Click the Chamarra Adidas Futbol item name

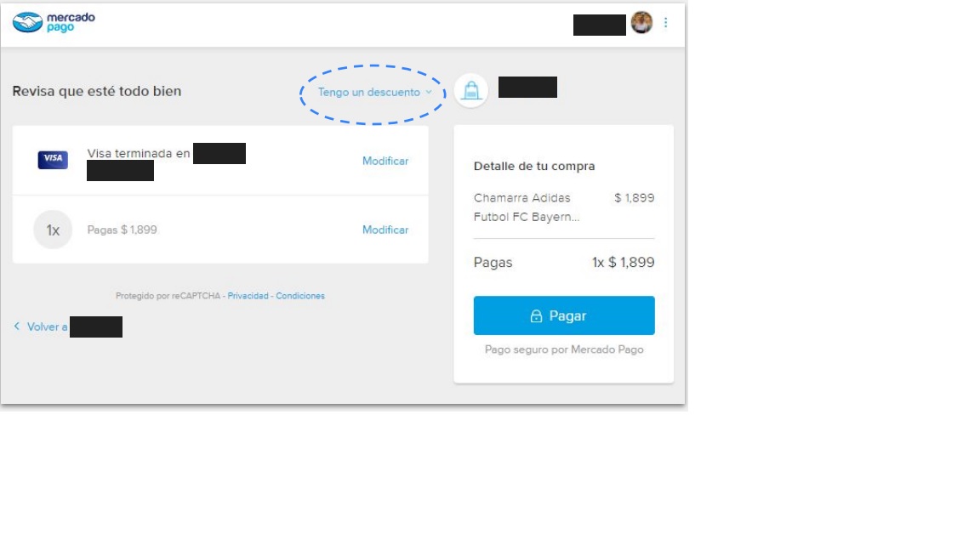[527, 207]
